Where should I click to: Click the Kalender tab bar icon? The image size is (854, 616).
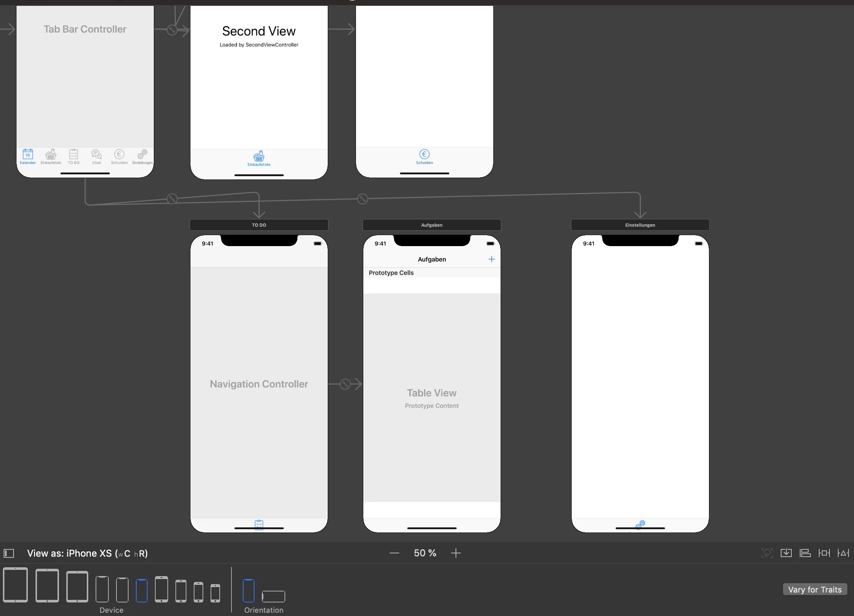(27, 156)
